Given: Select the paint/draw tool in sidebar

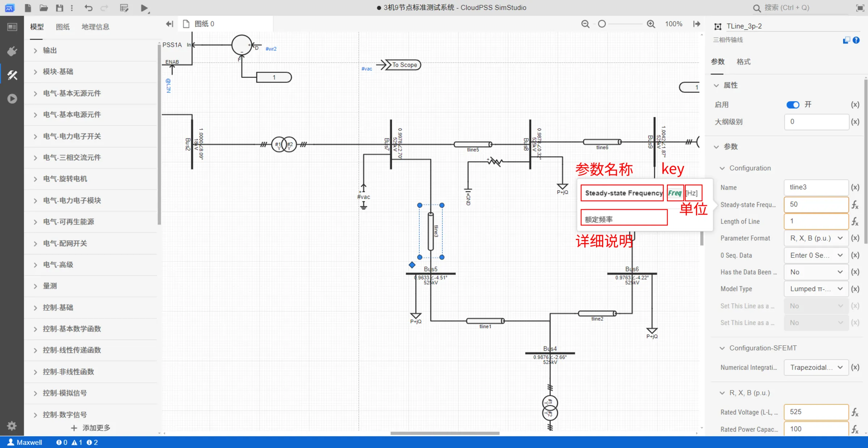Looking at the screenshot, I should [12, 75].
